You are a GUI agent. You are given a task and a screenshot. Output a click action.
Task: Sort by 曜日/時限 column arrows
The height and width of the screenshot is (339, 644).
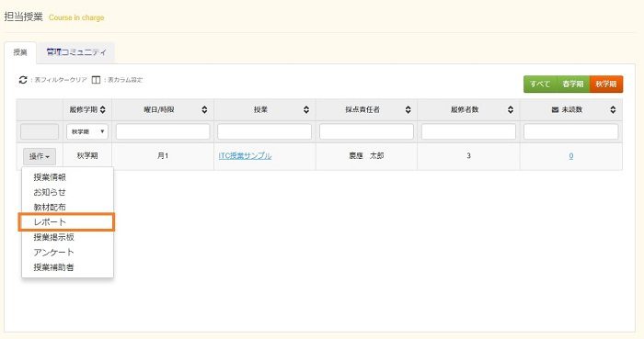[x=204, y=109]
